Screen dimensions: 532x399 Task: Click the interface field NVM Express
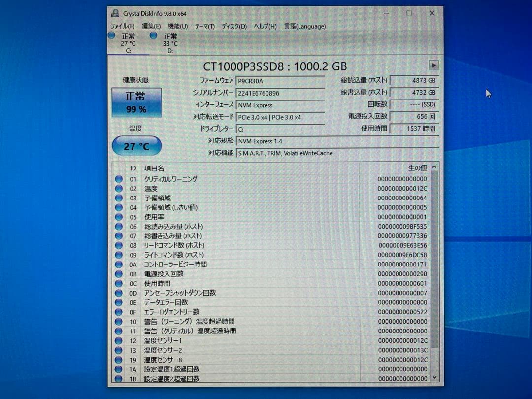[280, 105]
